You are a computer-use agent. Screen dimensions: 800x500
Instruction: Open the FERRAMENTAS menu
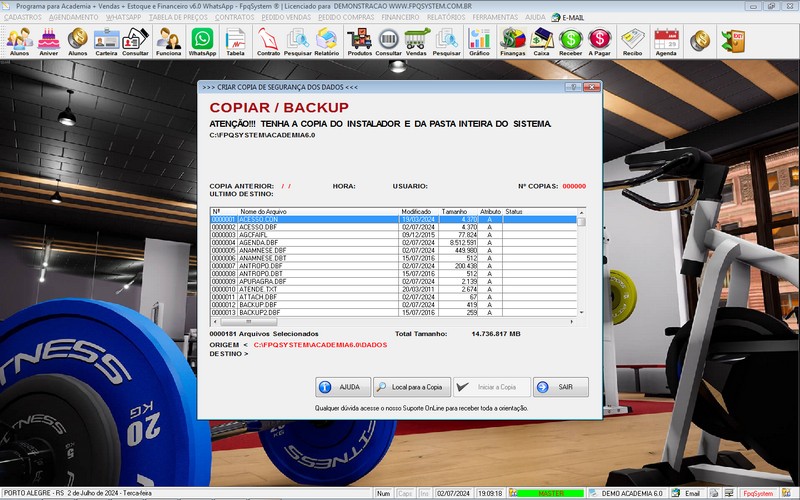[495, 17]
